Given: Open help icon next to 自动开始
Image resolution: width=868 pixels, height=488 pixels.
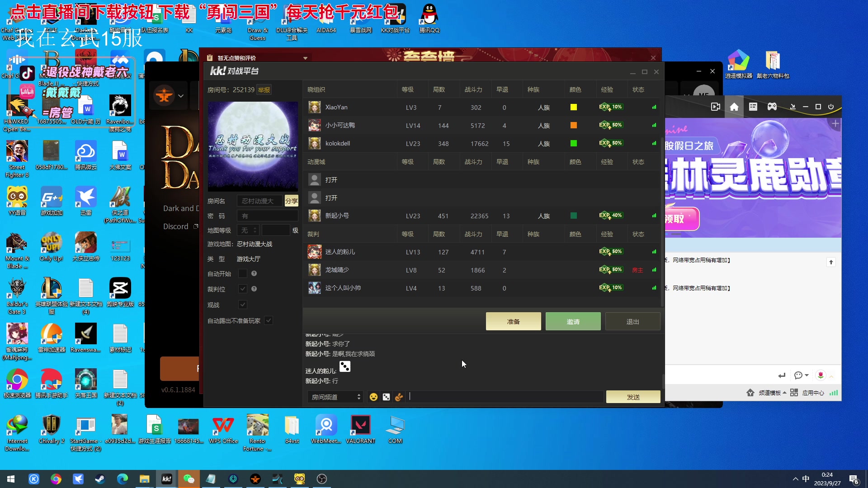Looking at the screenshot, I should 254,273.
